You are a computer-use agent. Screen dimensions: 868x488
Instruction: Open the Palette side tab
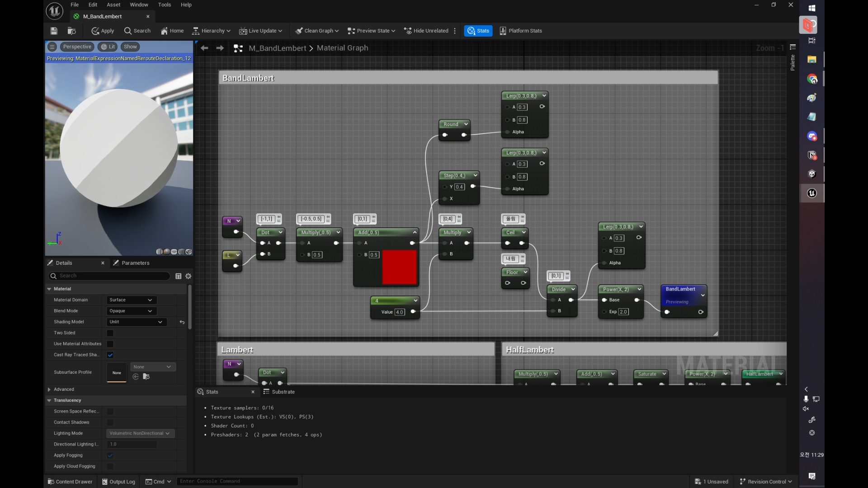[x=793, y=63]
